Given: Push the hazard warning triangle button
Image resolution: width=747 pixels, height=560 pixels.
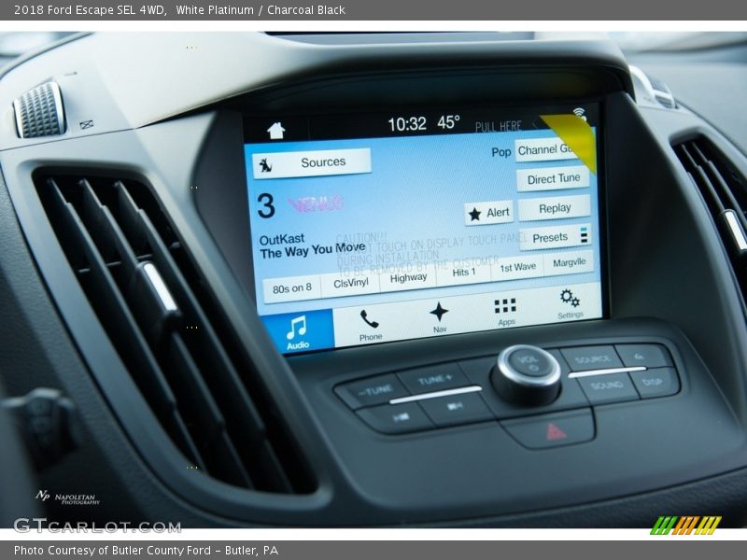Looking at the screenshot, I should click(x=555, y=431).
